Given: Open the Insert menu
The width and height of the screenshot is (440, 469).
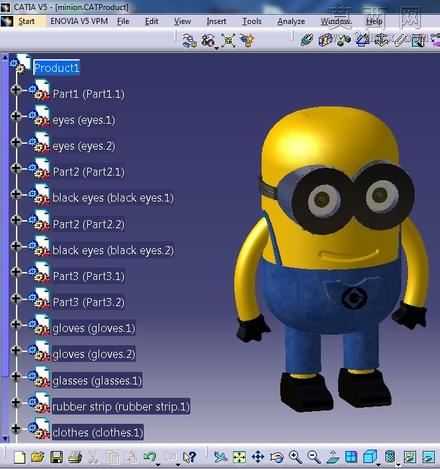Looking at the screenshot, I should coord(216,21).
